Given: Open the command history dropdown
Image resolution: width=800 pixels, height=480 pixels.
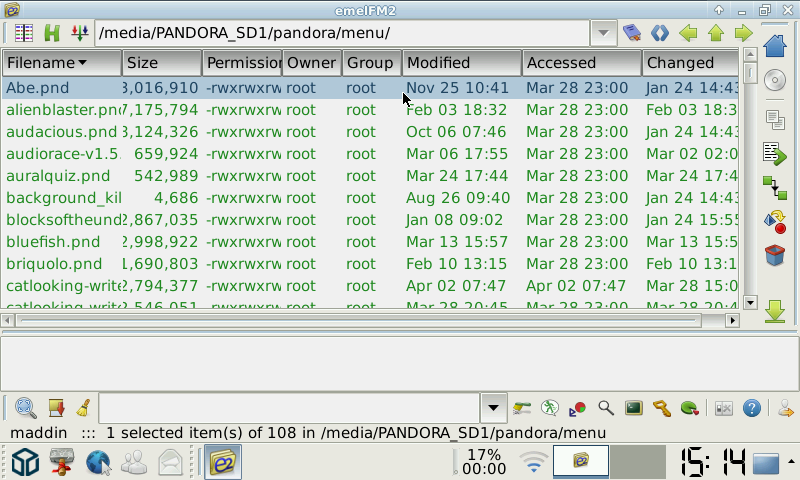Looking at the screenshot, I should pos(493,408).
